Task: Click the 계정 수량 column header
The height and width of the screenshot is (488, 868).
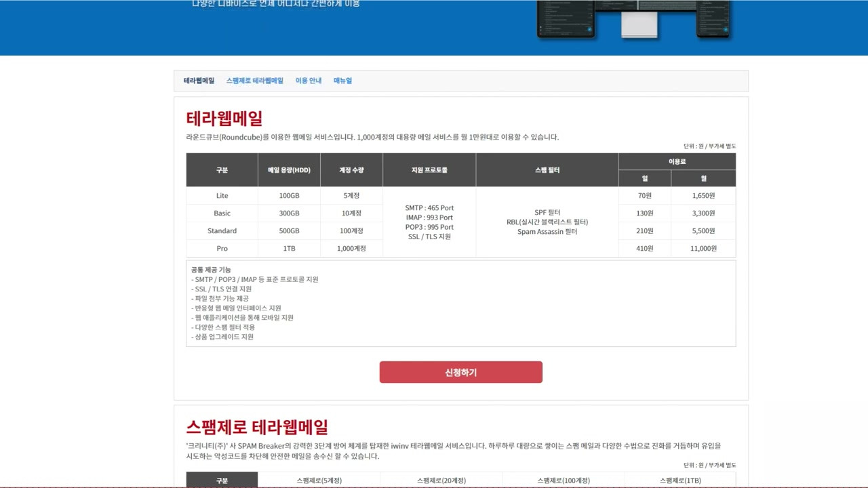Action: [351, 170]
